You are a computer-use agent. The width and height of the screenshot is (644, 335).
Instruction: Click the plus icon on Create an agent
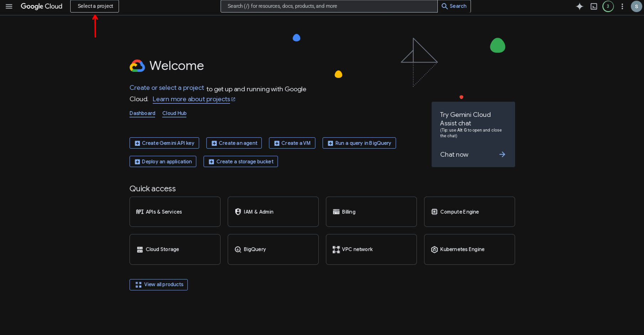[214, 143]
